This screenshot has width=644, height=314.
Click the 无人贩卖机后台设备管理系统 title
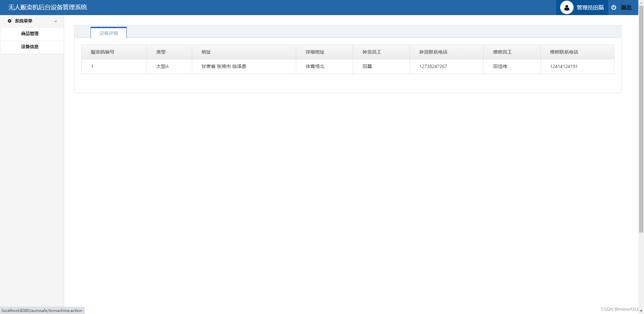[48, 7]
